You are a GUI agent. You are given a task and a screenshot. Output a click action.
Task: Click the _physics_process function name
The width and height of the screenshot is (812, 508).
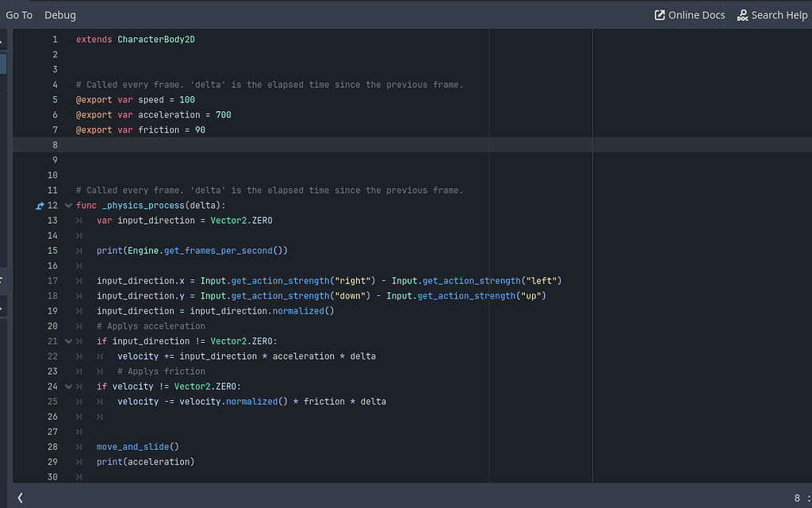143,206
